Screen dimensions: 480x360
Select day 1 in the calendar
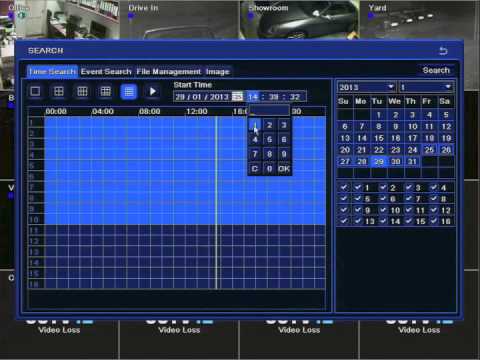pos(379,115)
